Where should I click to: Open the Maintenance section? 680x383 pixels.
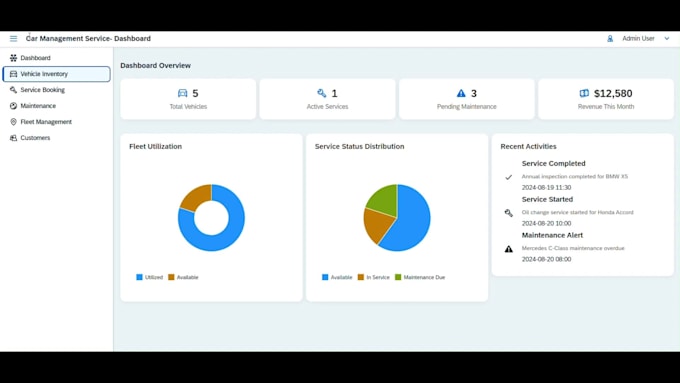pos(56,106)
